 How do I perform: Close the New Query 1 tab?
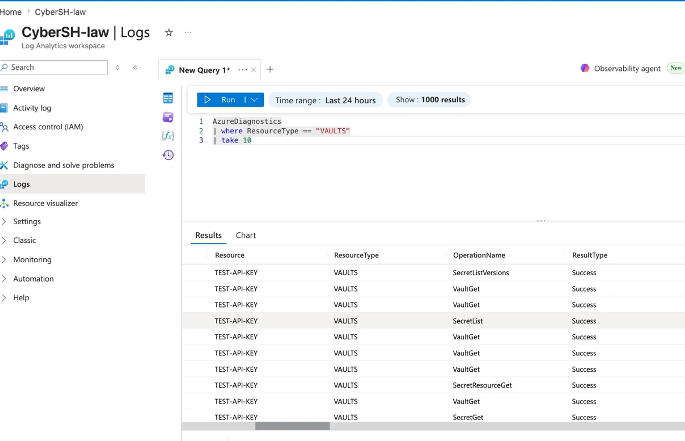[x=253, y=70]
